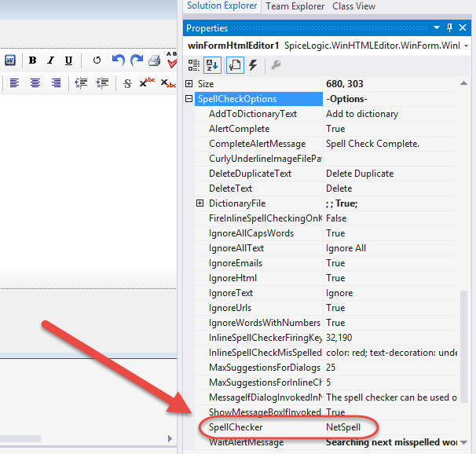
Task: Center align text in editor
Action: [x=35, y=82]
